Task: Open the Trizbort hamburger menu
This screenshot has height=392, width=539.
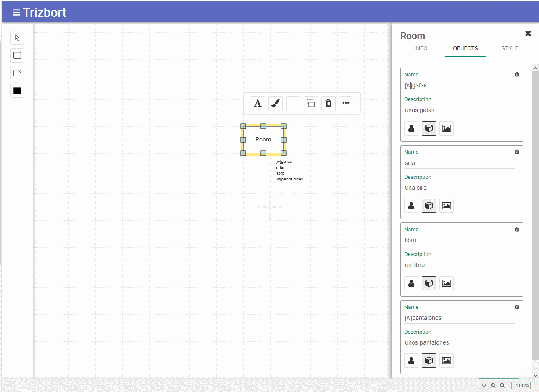Action: 16,13
